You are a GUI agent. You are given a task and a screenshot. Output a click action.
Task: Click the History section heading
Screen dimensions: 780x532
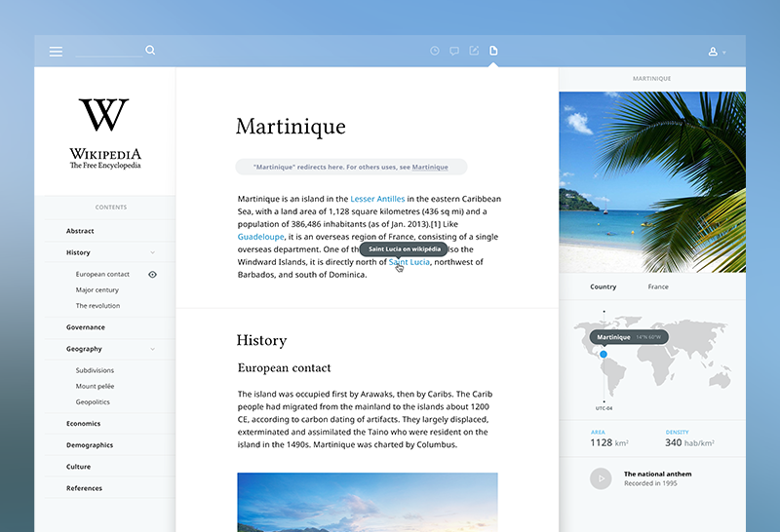tap(261, 341)
